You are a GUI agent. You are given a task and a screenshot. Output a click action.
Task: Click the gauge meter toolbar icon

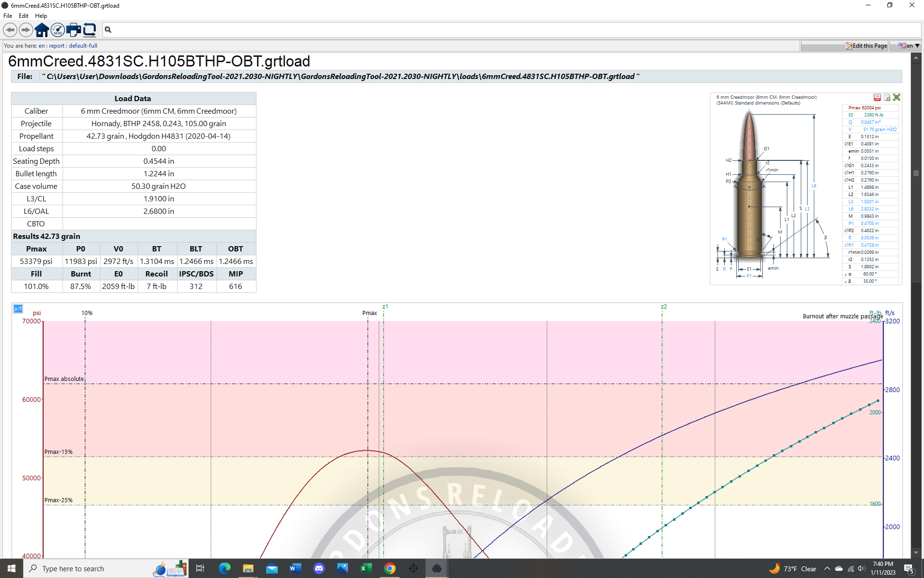[58, 30]
